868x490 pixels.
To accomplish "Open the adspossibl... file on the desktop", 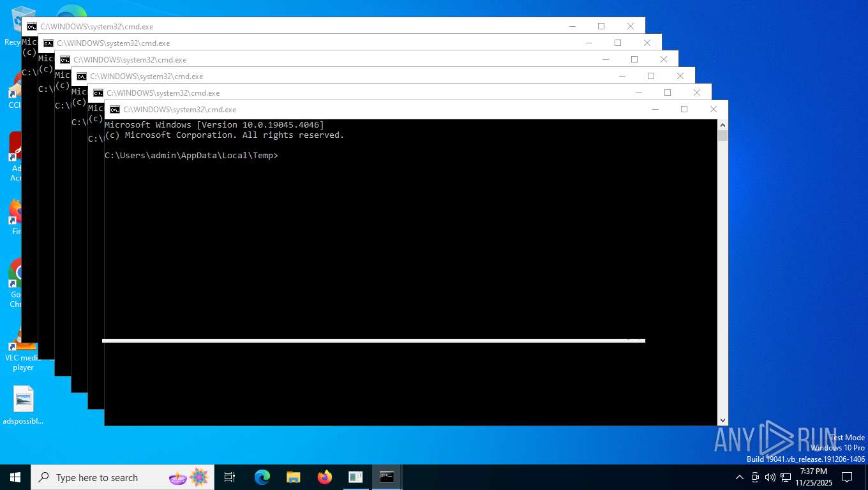I will coord(24,405).
